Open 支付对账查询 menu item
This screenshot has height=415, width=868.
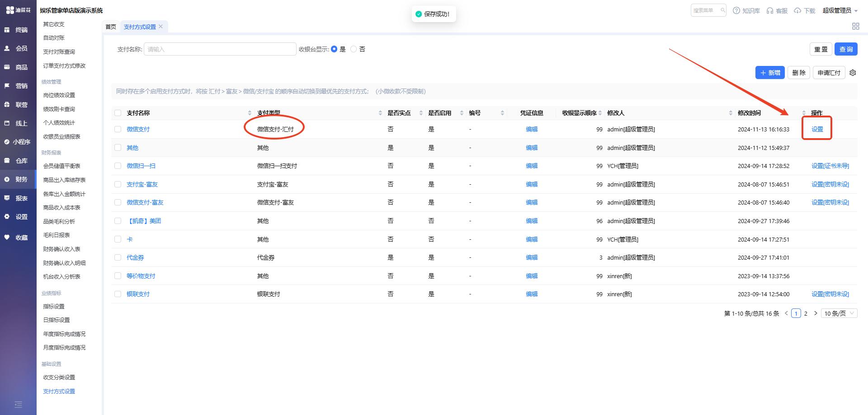59,52
